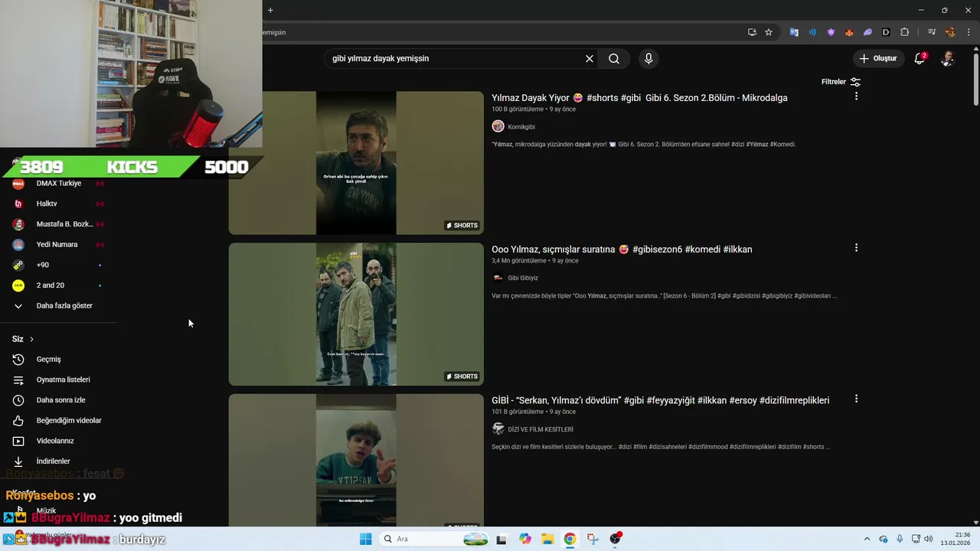Open Halktv subscription
Image resolution: width=980 pixels, height=551 pixels.
[x=58, y=204]
